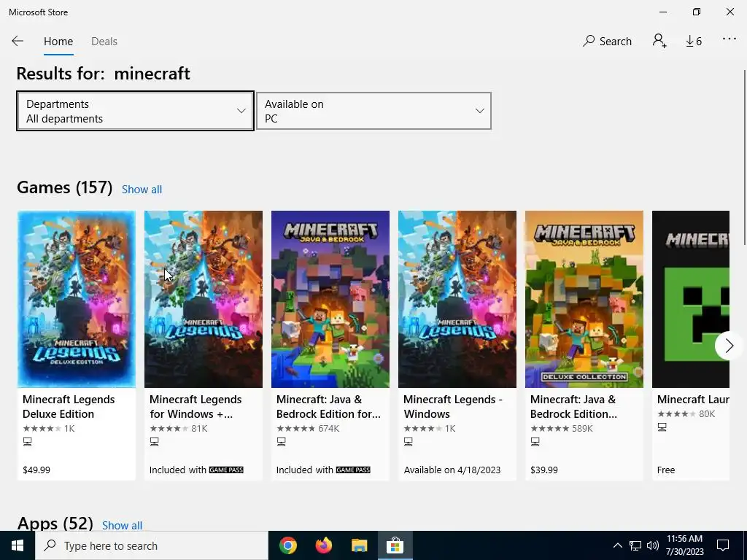Open the See more ellipsis menu

[729, 39]
